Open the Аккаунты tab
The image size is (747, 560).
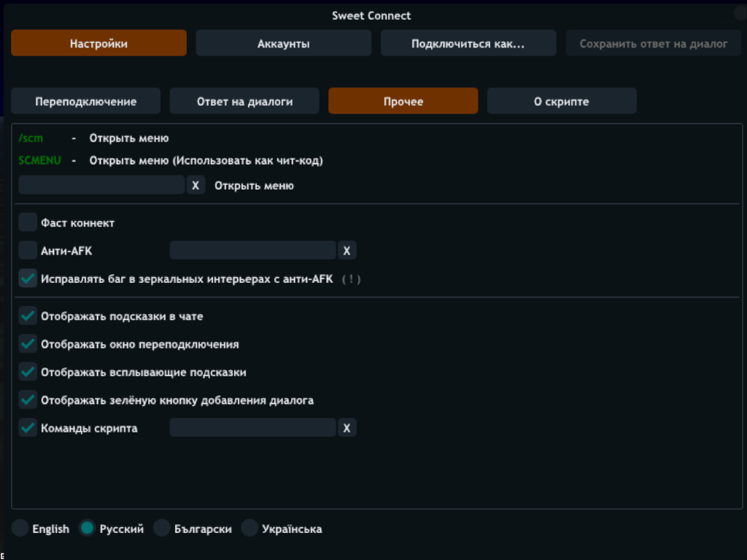(283, 44)
